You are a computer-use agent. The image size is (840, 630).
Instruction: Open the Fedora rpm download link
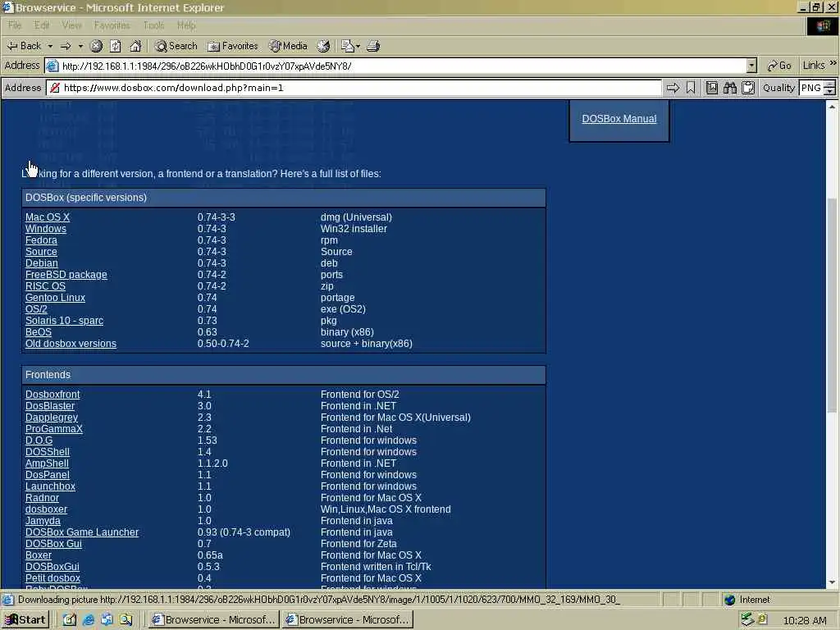[x=41, y=240]
